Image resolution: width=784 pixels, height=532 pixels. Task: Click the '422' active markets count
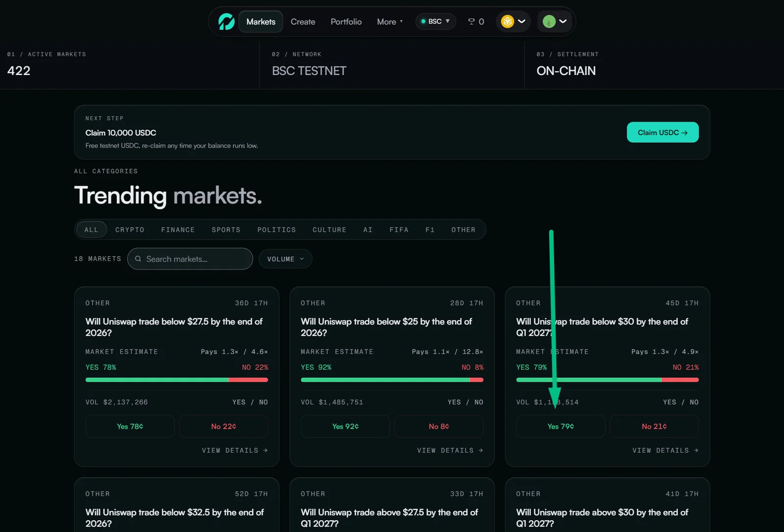(x=19, y=71)
